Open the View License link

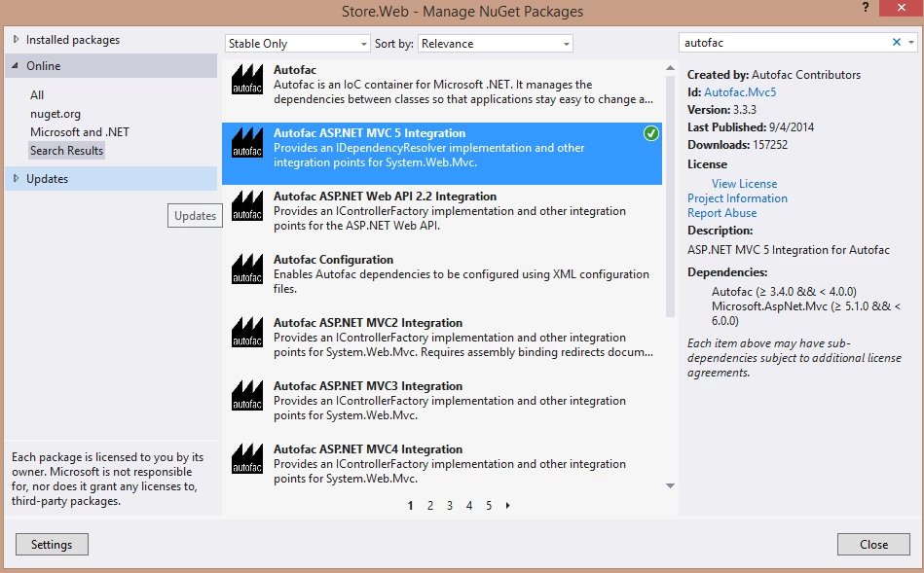pos(744,184)
